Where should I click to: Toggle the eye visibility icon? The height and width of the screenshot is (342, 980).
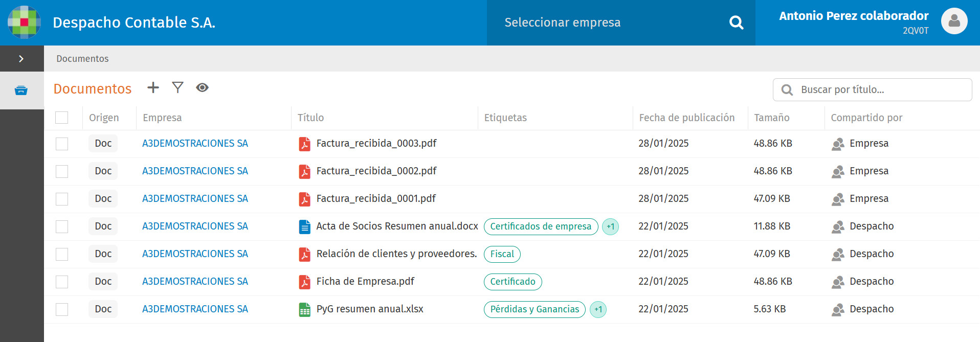[202, 87]
